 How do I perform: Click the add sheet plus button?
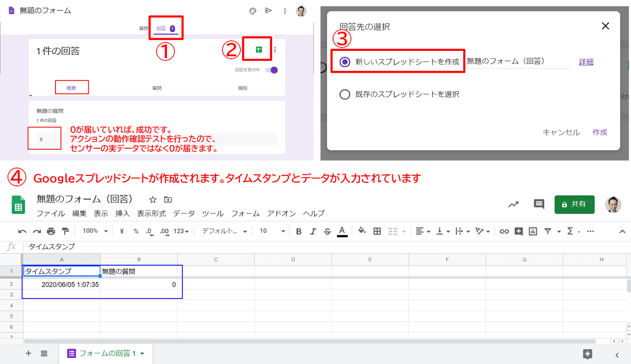pyautogui.click(x=28, y=353)
